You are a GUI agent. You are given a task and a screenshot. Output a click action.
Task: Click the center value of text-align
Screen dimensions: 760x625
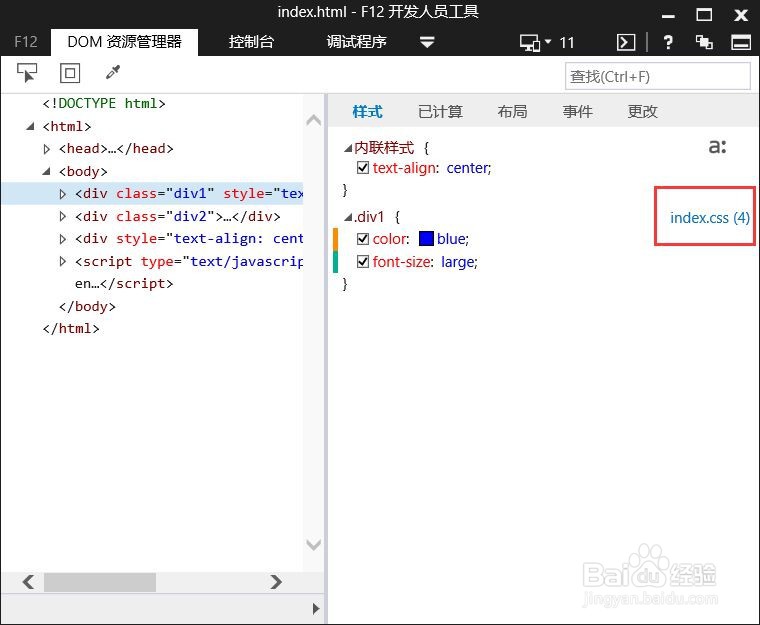tap(468, 168)
